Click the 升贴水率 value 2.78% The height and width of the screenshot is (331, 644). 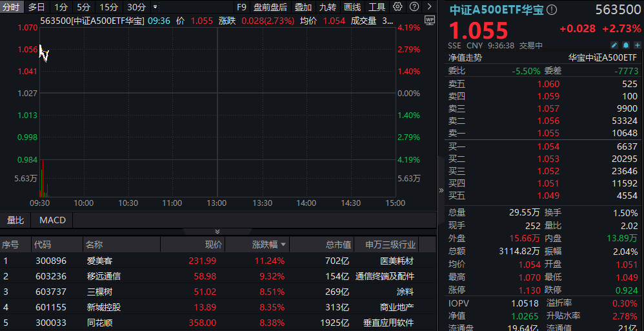(626, 316)
